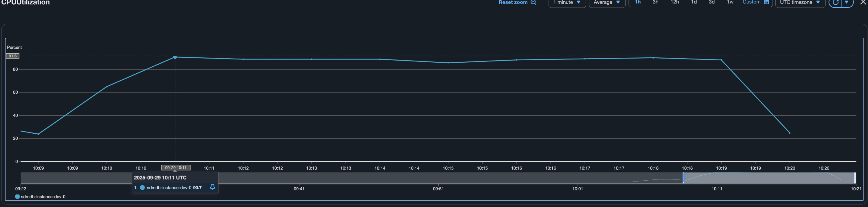This screenshot has height=207, width=868.
Task: Click the tooltip's sdmdb-instance-dev-0 color dot
Action: tap(142, 188)
